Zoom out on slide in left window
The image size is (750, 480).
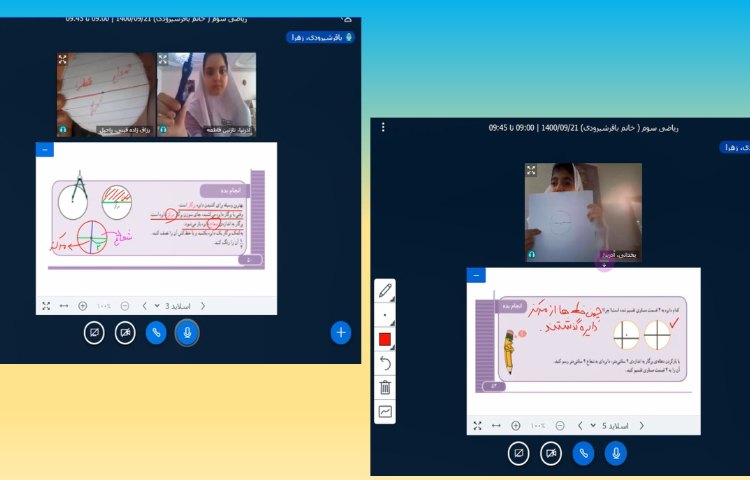(125, 306)
